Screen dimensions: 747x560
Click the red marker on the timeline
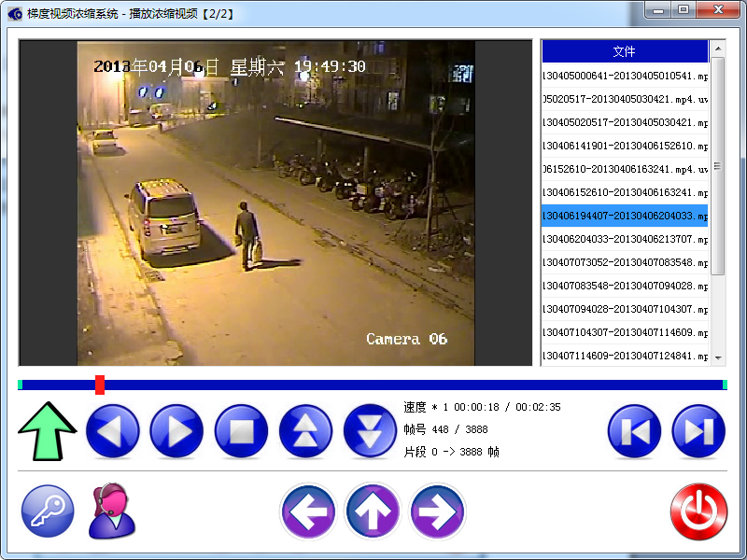[x=100, y=385]
